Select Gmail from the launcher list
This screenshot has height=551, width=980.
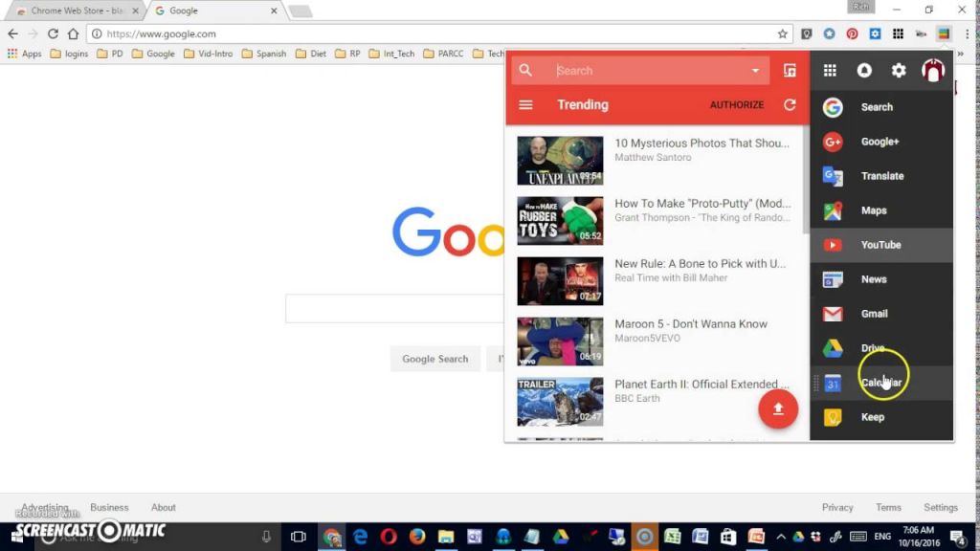click(873, 314)
